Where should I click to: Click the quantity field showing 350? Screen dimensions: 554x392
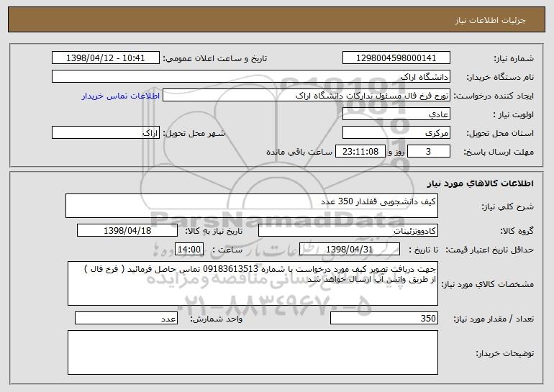[x=384, y=318]
